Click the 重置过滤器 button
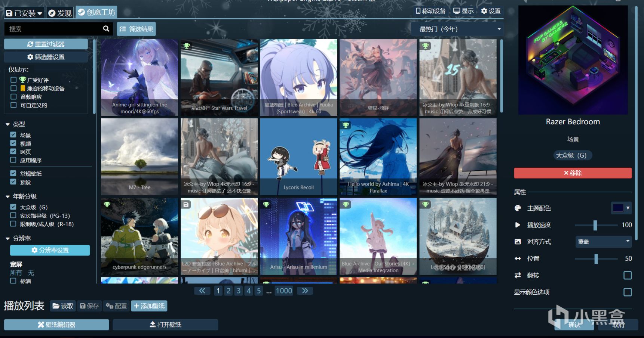The width and height of the screenshot is (644, 338). click(x=46, y=44)
